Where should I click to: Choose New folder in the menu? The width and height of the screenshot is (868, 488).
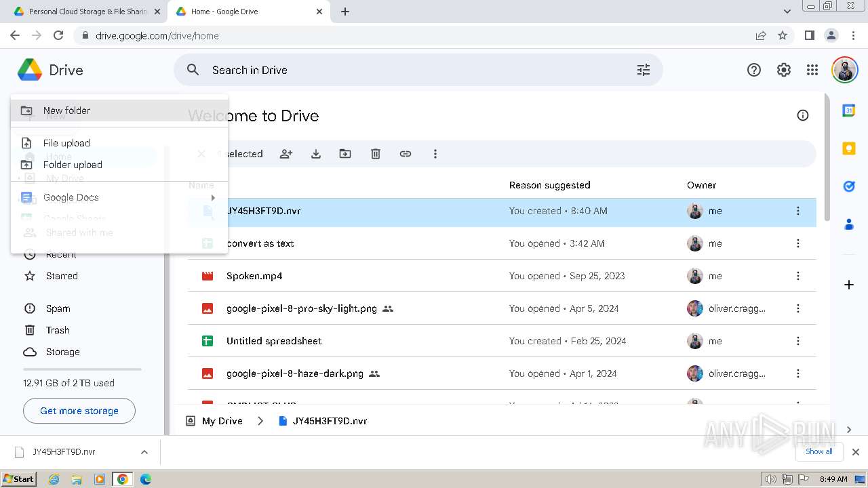coord(119,110)
